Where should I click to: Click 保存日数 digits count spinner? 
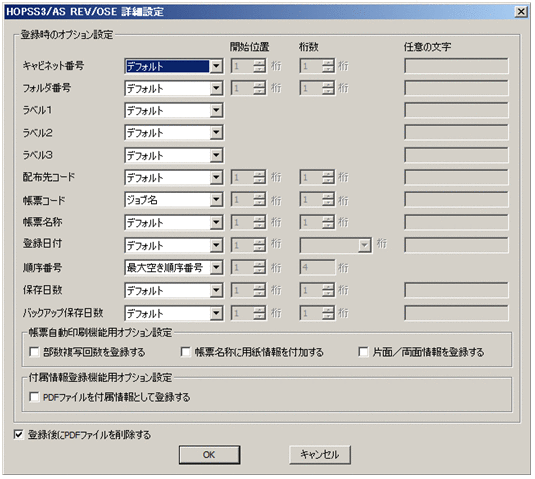tap(317, 290)
